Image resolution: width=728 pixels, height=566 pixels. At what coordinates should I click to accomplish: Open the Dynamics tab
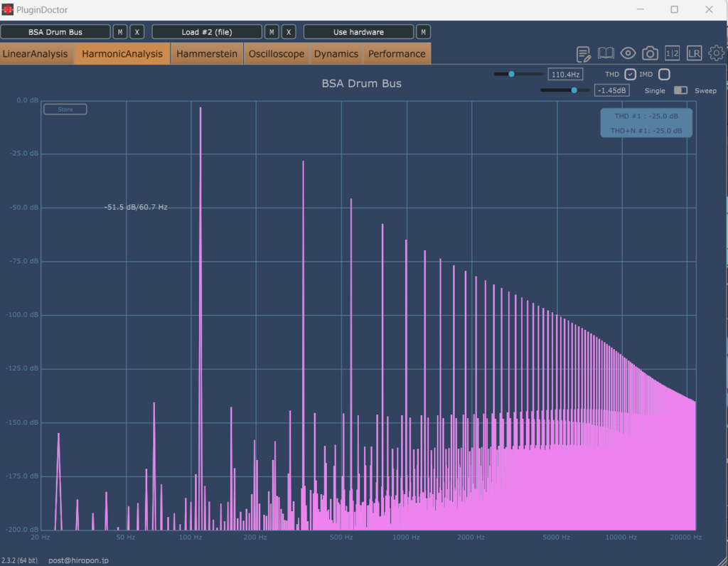tap(336, 54)
